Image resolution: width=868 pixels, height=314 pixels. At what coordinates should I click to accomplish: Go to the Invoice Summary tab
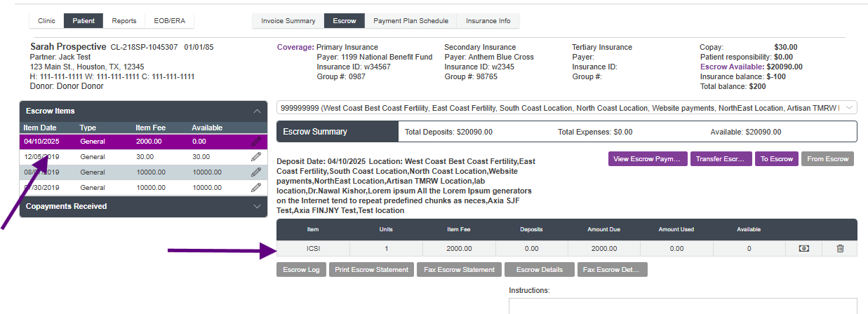[x=288, y=21]
